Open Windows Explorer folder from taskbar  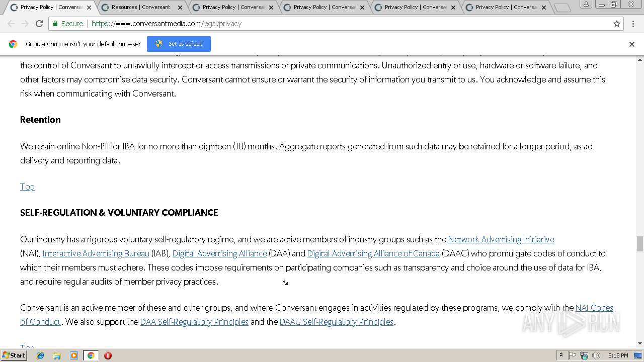pos(57,355)
